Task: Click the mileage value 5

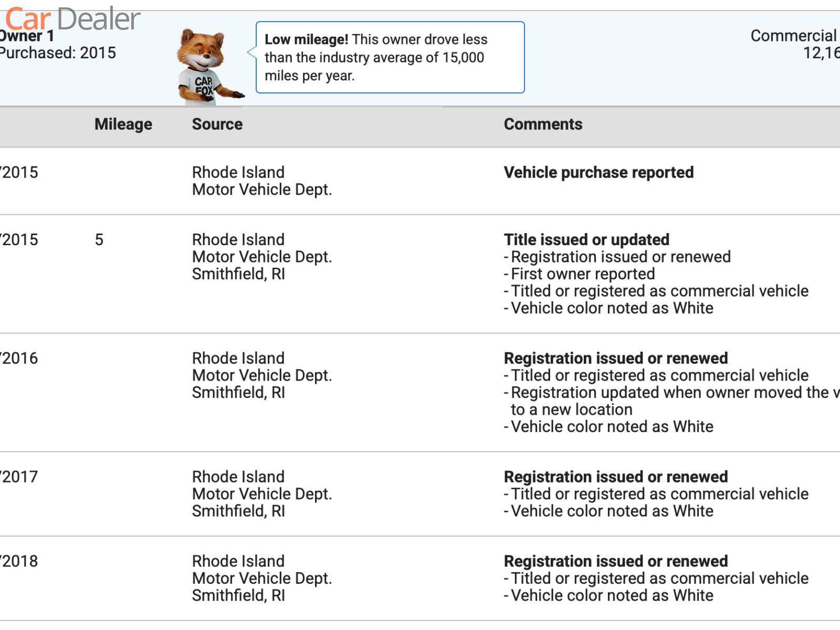Action: (x=99, y=240)
